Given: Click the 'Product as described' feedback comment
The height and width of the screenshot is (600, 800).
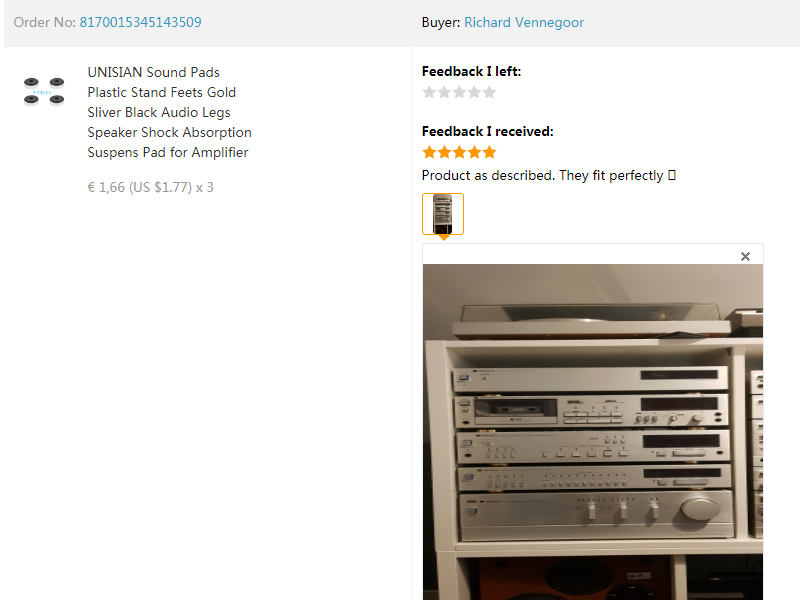Looking at the screenshot, I should pyautogui.click(x=548, y=176).
